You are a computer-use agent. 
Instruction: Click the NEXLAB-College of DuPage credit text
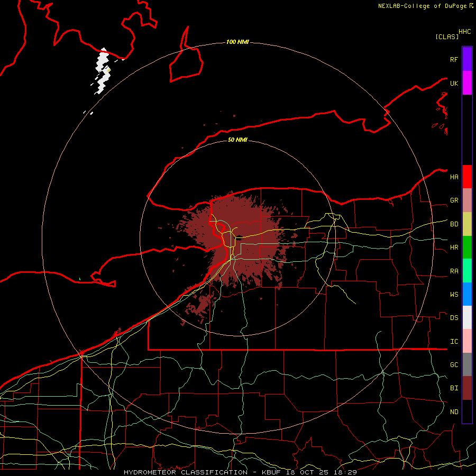pyautogui.click(x=422, y=6)
